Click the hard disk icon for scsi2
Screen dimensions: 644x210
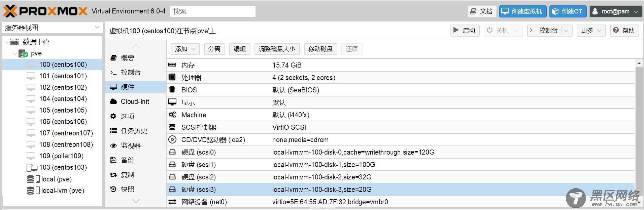coord(172,177)
